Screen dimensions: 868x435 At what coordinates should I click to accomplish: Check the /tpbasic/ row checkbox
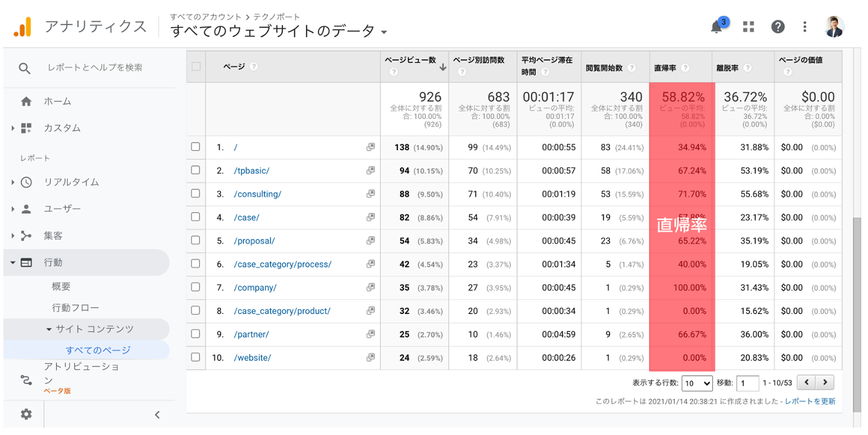click(x=196, y=171)
